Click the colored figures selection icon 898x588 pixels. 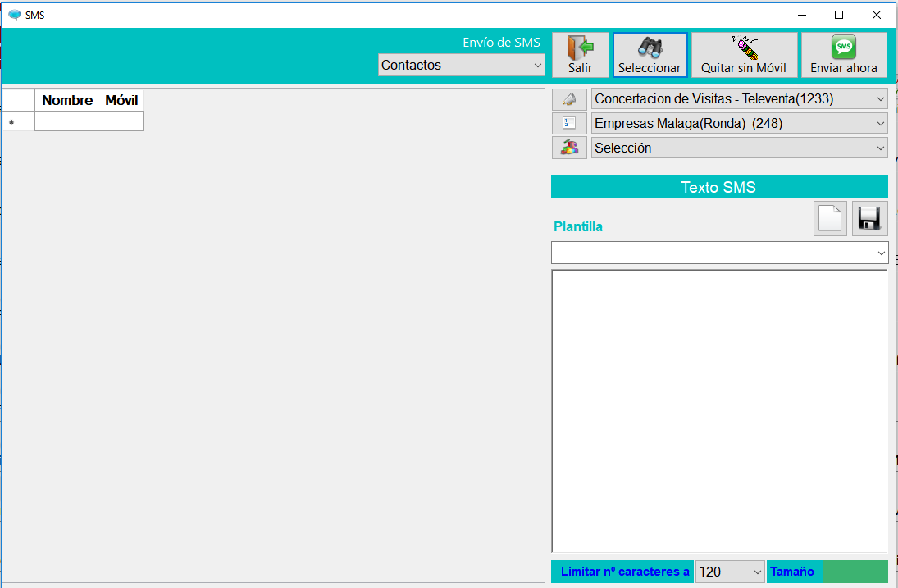tap(569, 148)
